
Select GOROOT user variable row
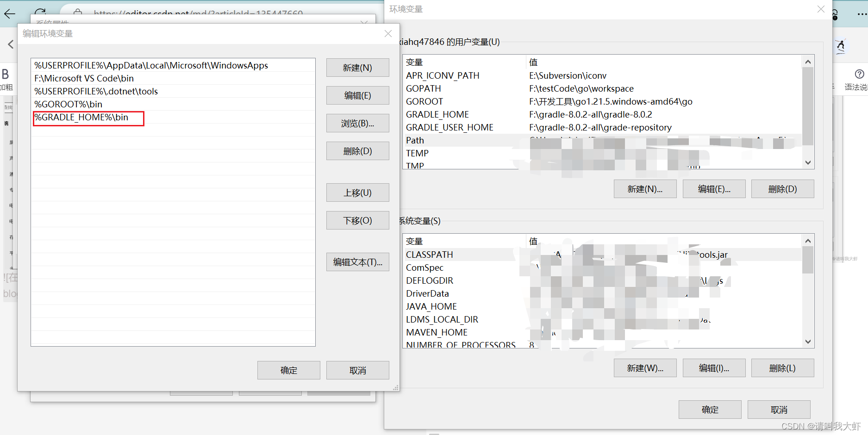click(602, 101)
